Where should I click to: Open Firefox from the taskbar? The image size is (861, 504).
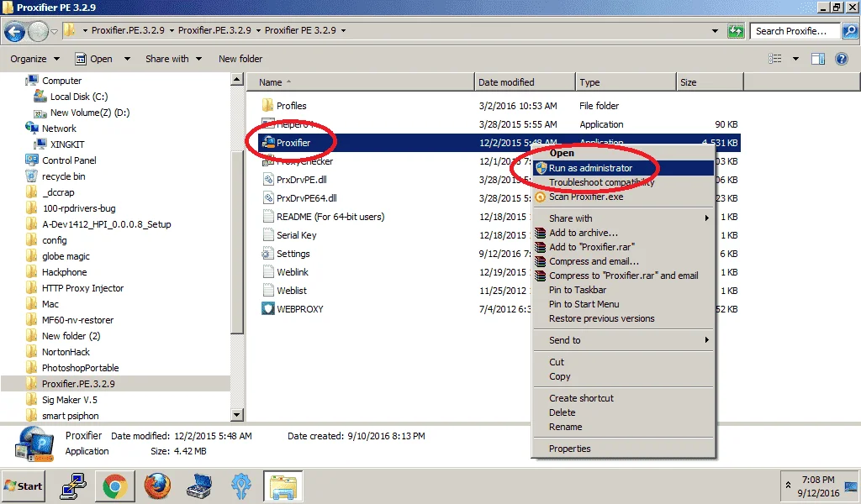coord(157,486)
